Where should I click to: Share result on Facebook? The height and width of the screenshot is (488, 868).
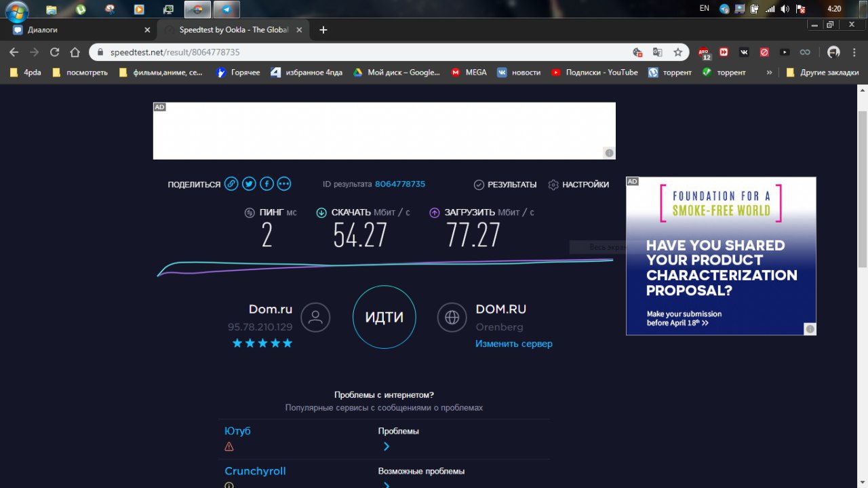[x=267, y=184]
